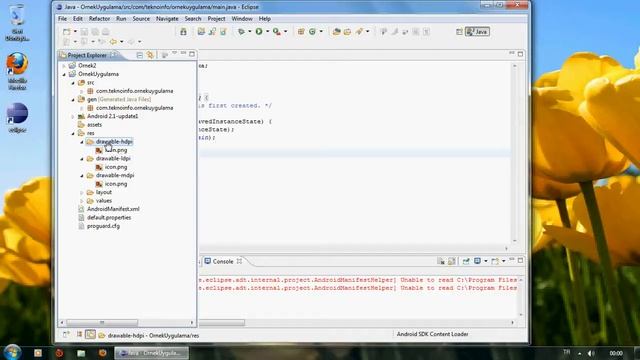Screen dimensions: 640x360
Task: Collapse the OrnekUygulama project node
Action: (x=64, y=74)
